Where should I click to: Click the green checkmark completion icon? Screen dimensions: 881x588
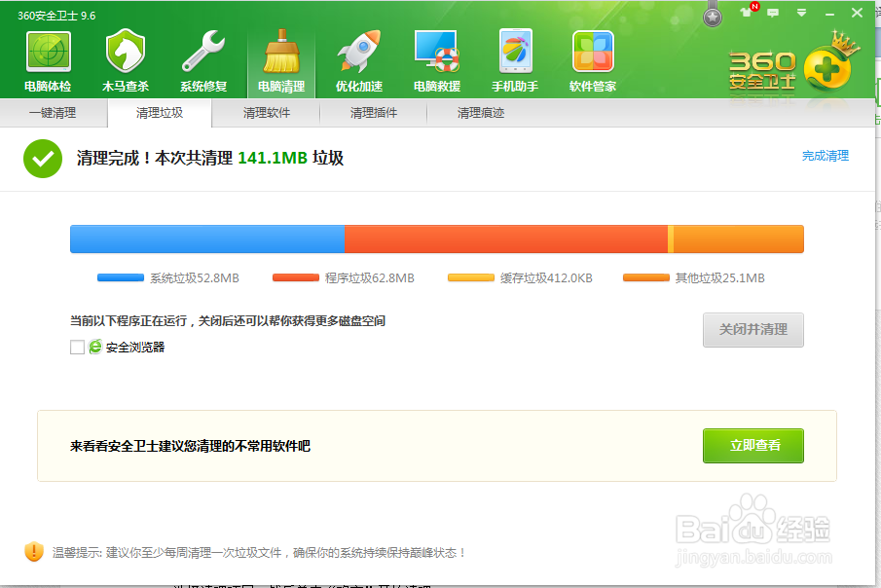(x=43, y=159)
